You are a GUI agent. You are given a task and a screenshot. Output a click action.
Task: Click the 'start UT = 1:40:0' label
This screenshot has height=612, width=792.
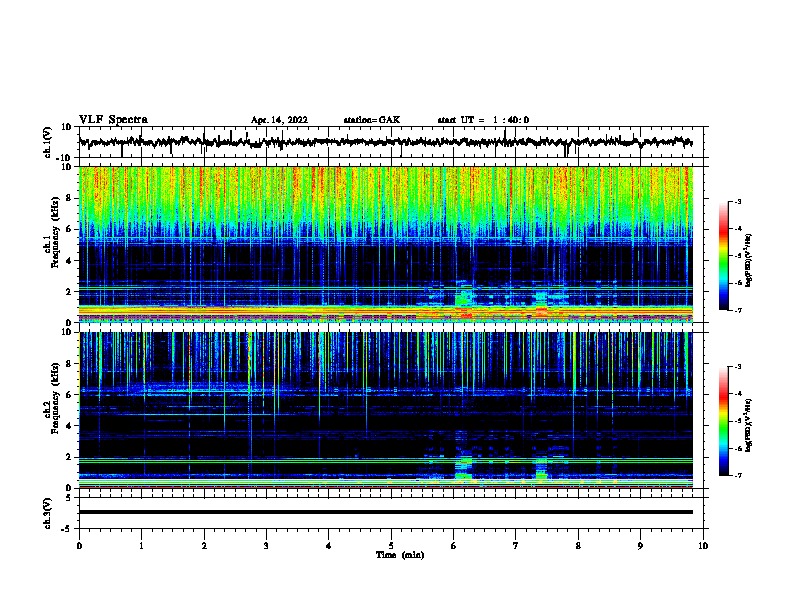(x=483, y=120)
